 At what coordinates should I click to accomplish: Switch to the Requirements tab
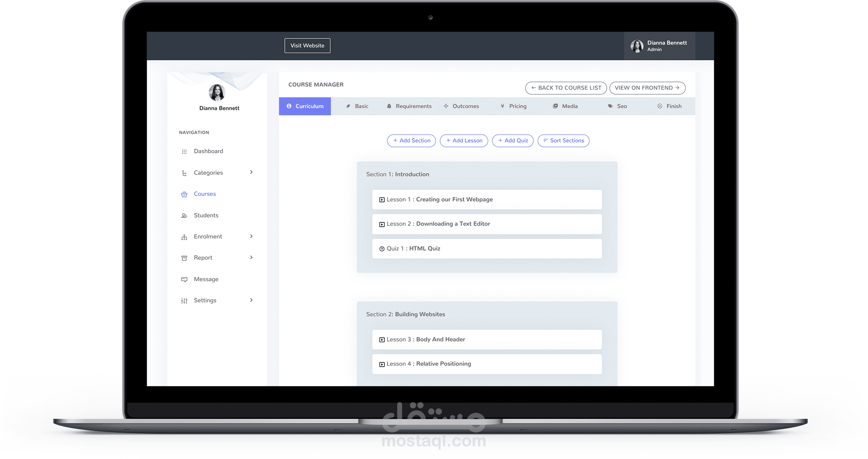coord(409,106)
